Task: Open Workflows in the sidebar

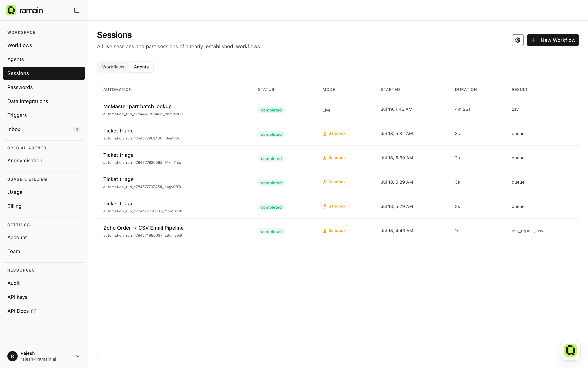Action: point(44,45)
